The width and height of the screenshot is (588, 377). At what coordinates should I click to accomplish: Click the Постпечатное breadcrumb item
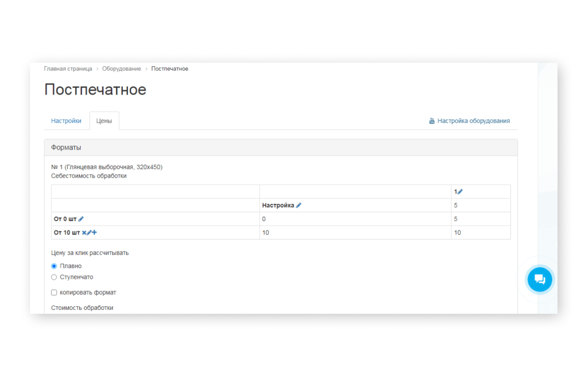[x=170, y=69]
